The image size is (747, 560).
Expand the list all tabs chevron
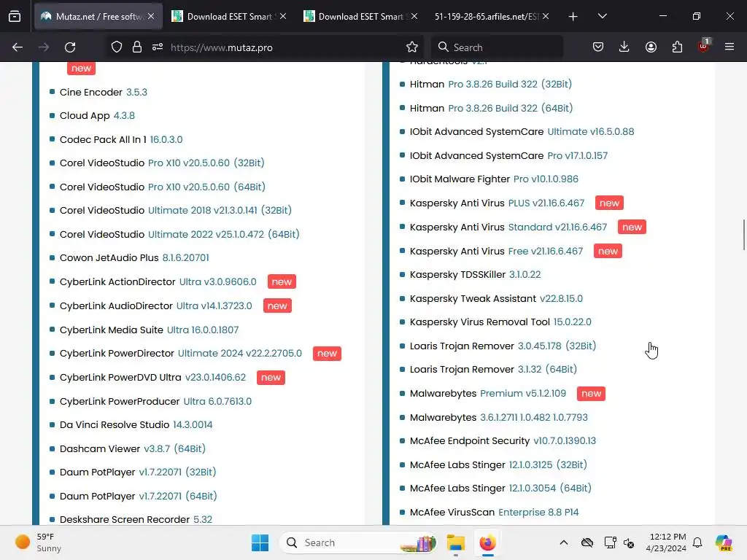(603, 16)
